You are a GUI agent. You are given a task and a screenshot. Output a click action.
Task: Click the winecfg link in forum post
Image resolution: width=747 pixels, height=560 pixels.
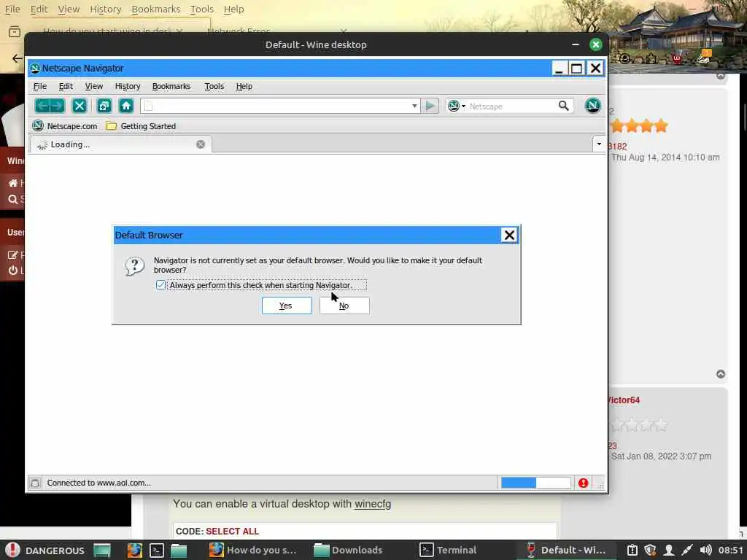tap(373, 504)
